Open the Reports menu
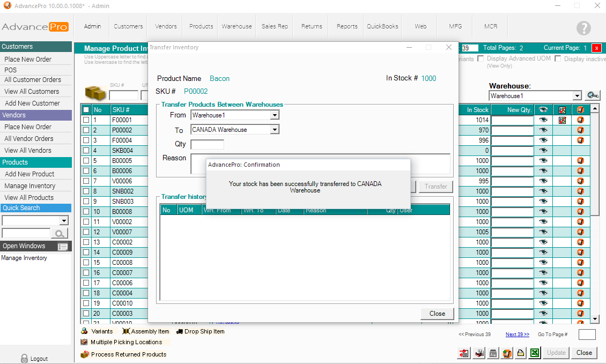606x364 pixels. 347,26
